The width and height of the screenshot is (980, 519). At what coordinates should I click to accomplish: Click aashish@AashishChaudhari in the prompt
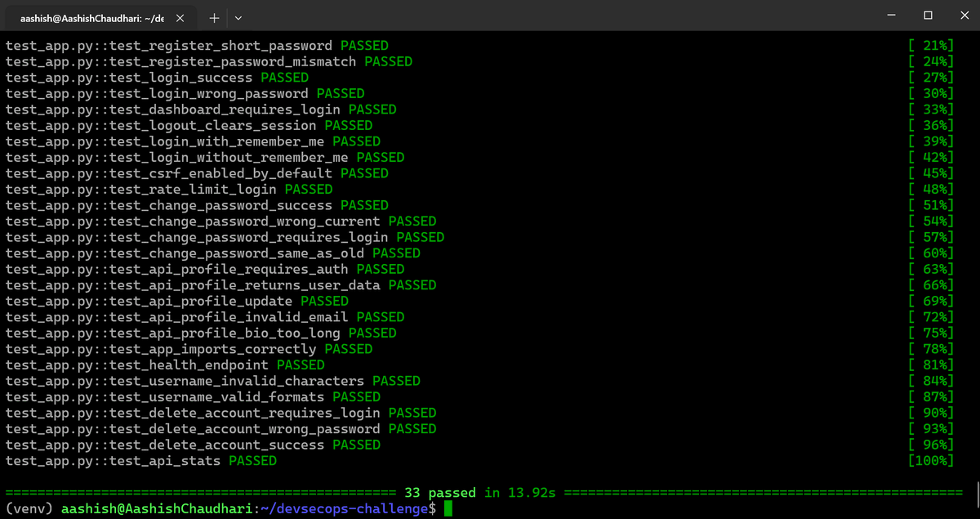[x=157, y=508]
